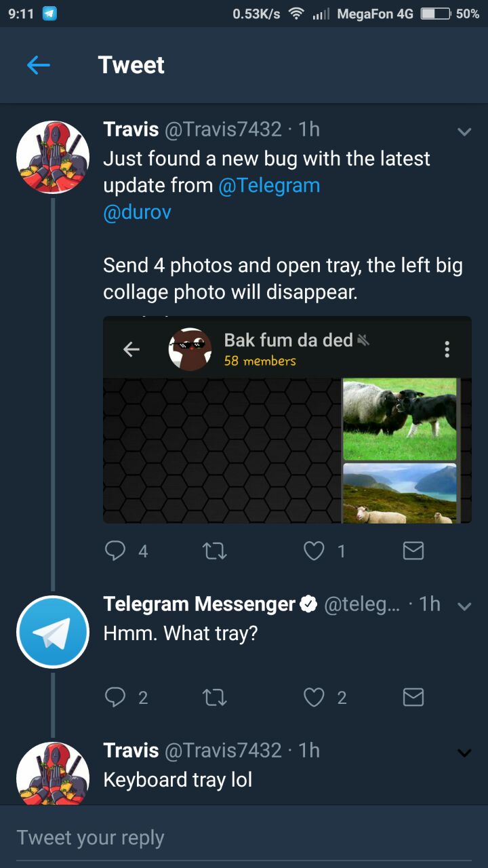Image resolution: width=488 pixels, height=868 pixels.
Task: Open Travis's Deadpool avatar on first tweet
Action: (53, 157)
